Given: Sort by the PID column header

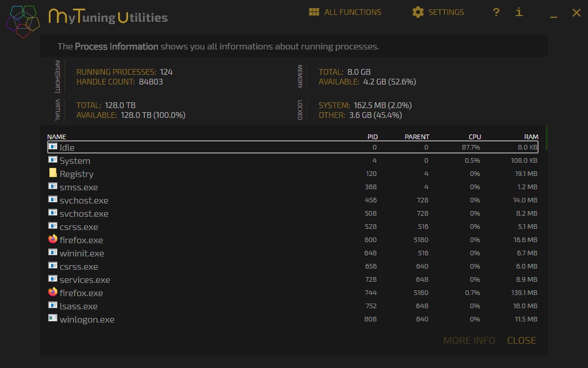Looking at the screenshot, I should pos(372,137).
